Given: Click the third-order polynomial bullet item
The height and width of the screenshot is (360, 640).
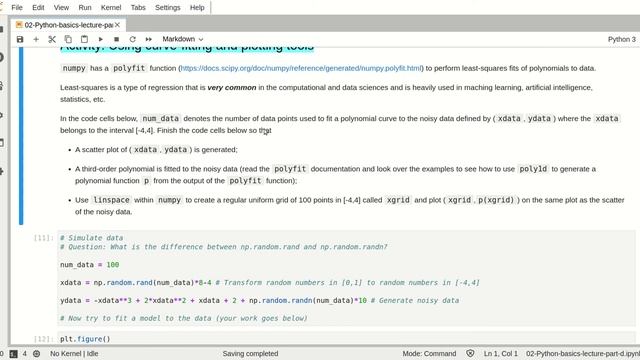Looking at the screenshot, I should [335, 175].
